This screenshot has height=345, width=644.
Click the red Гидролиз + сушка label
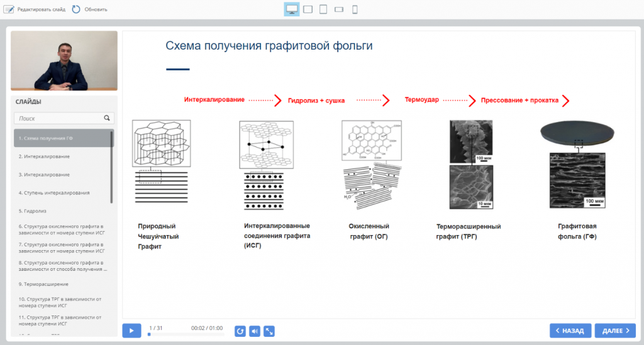(316, 101)
